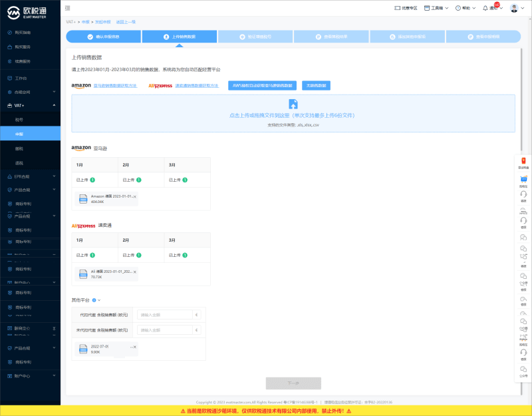Go to the 确认申报信息 step tab
The width and height of the screenshot is (532, 416).
pos(104,37)
